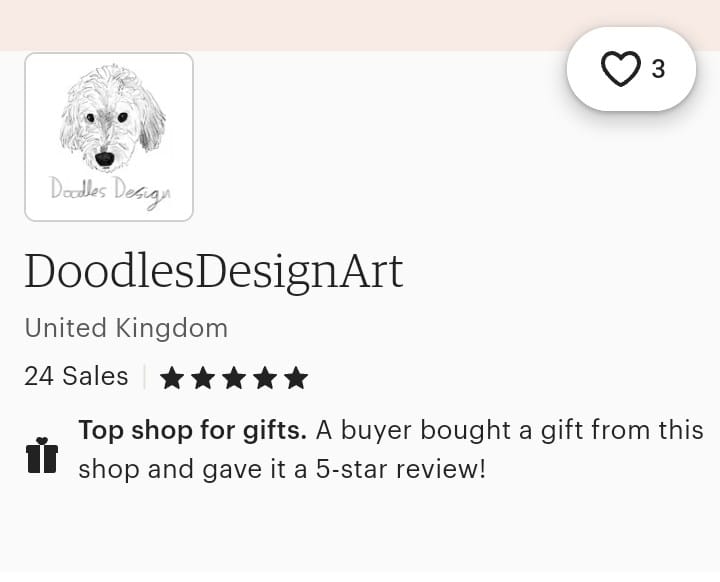The image size is (720, 582).
Task: Click the bold "Top shop for gifts." label
Action: 192,431
